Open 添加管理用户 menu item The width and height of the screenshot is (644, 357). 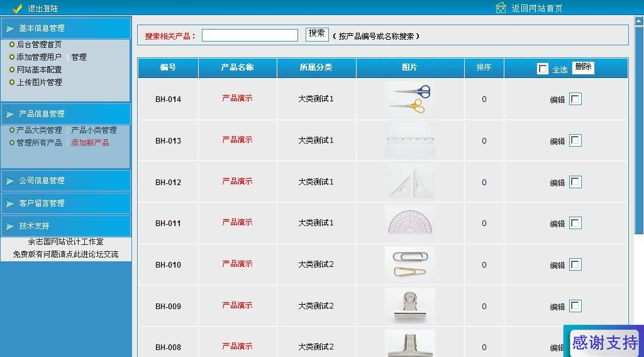[39, 57]
